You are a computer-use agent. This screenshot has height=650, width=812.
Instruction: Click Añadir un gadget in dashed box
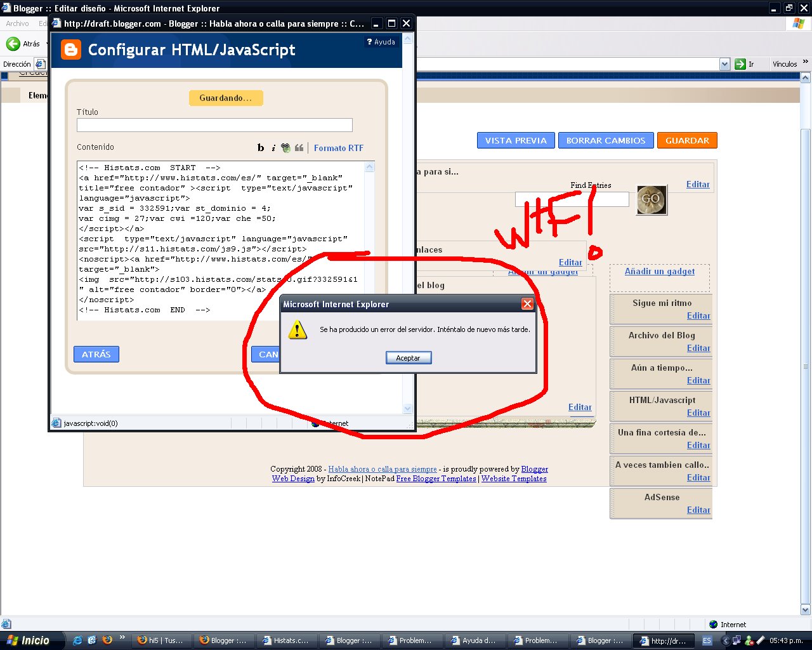coord(660,271)
